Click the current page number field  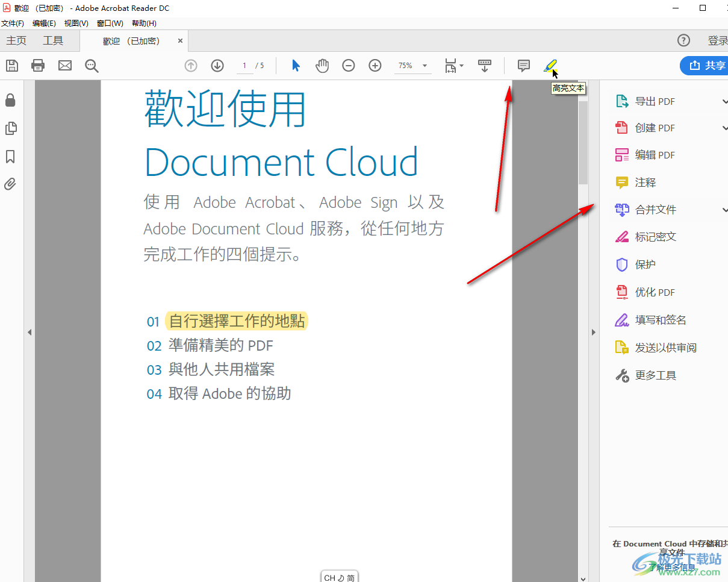(245, 66)
